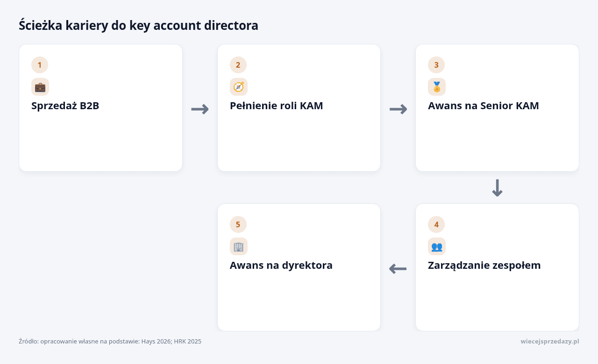Click the number 5 step badge
The width and height of the screenshot is (598, 364).
(x=238, y=224)
